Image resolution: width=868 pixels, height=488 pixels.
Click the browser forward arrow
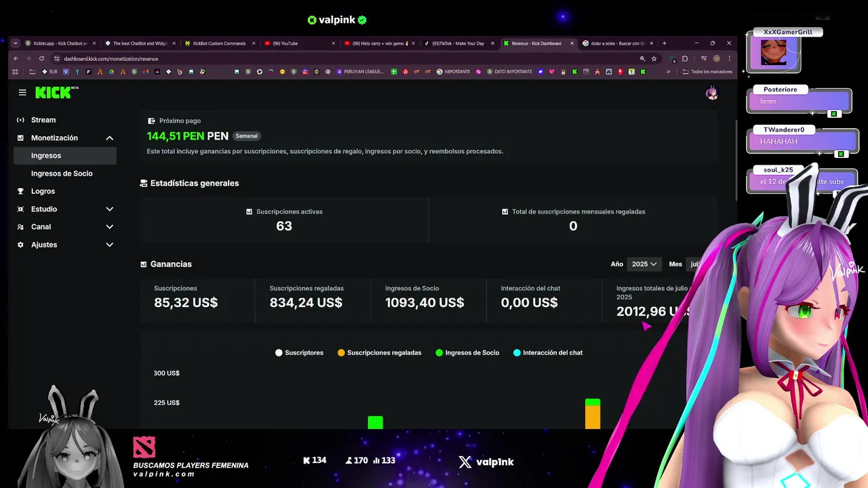point(28,58)
